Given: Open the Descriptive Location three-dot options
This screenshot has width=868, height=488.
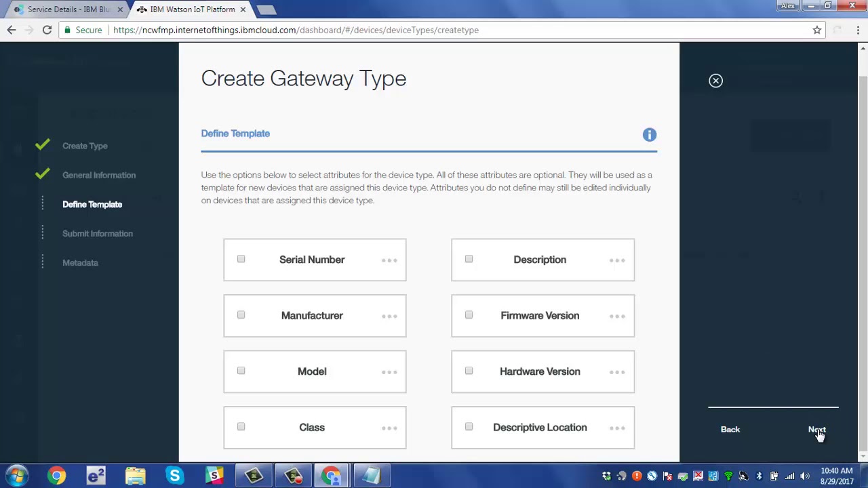Looking at the screenshot, I should pos(617,428).
